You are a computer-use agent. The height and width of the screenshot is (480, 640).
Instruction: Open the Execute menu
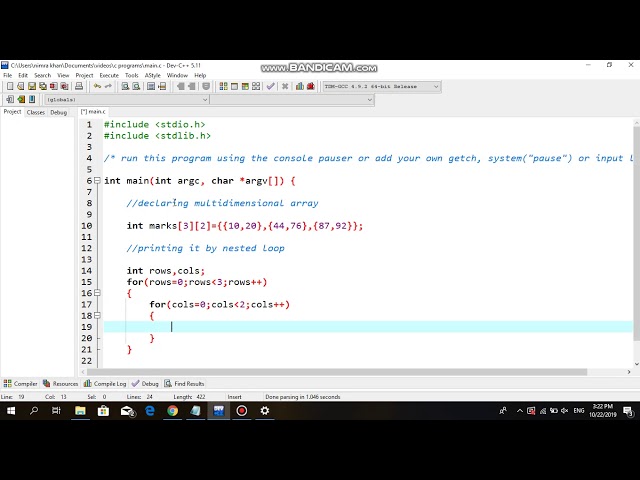click(x=109, y=75)
